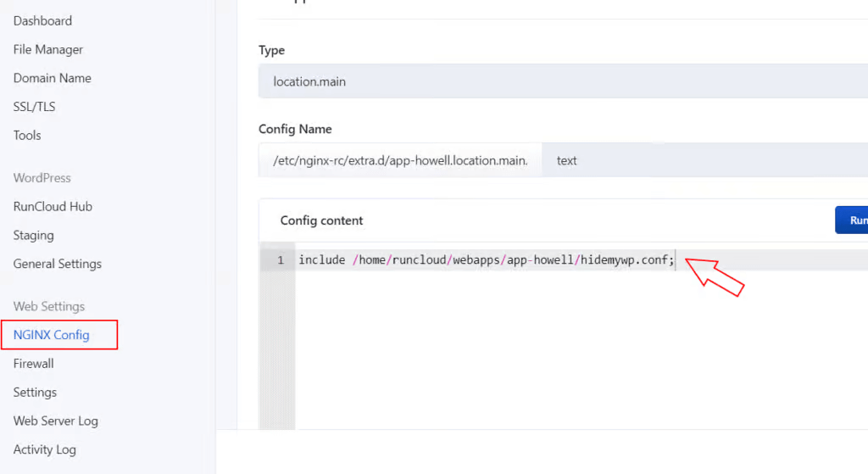Open the Staging page
The height and width of the screenshot is (474, 868).
point(33,236)
